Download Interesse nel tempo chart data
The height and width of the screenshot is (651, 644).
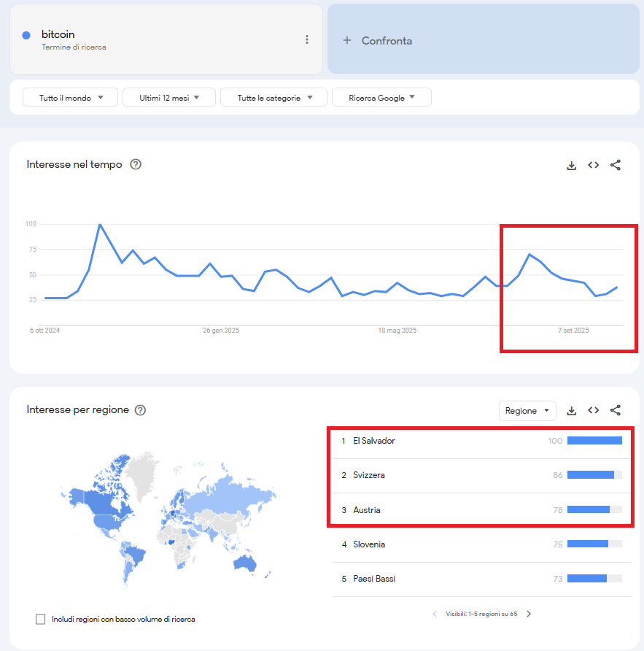(x=571, y=165)
